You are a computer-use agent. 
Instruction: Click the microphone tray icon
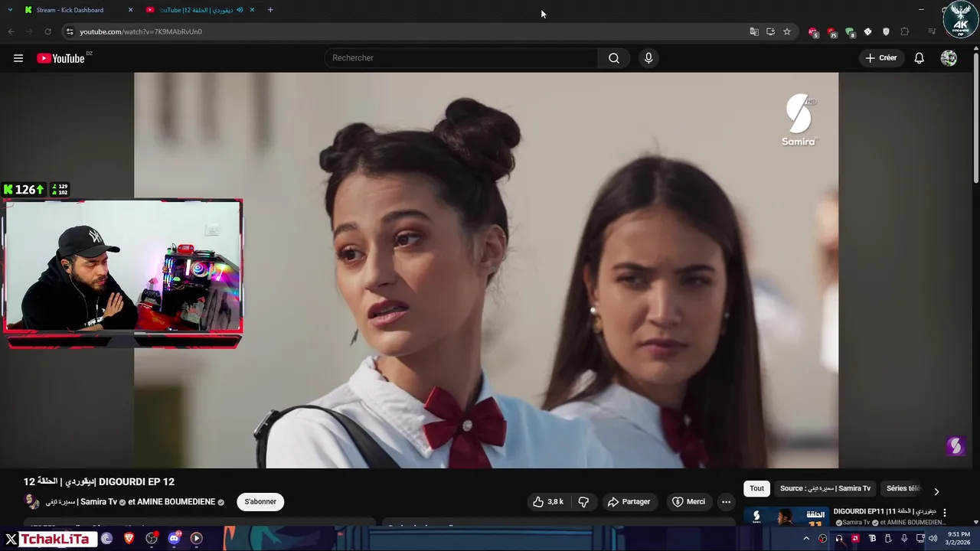tap(904, 539)
